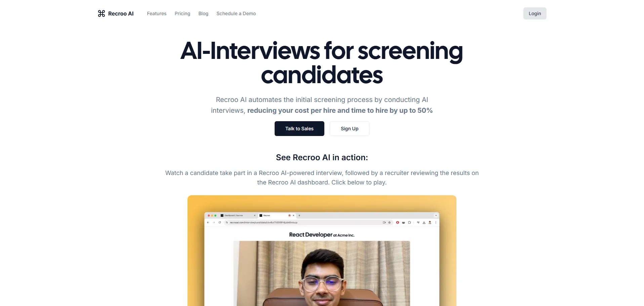Click the back arrow in the demo browser
Screen dimensions: 644x306
208,223
